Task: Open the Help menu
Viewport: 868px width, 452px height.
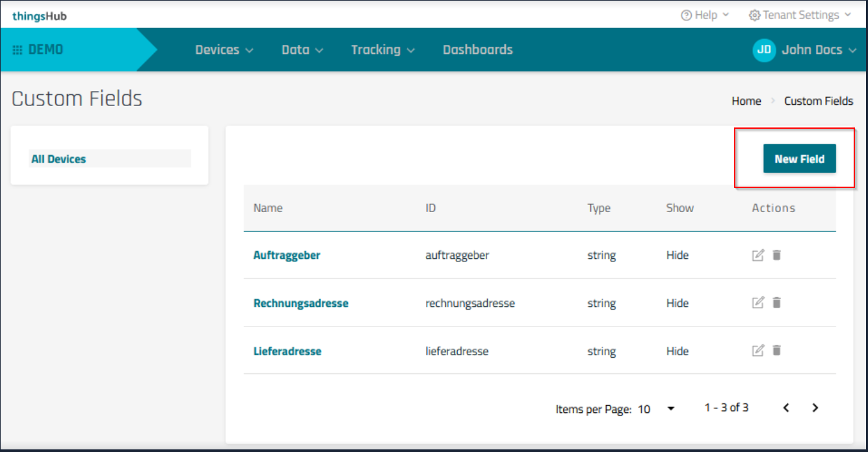Action: click(x=705, y=15)
